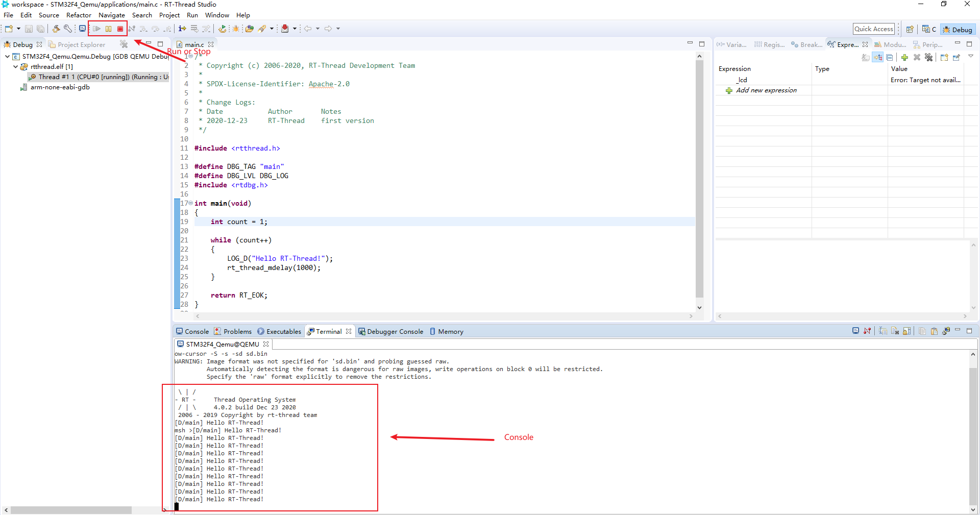
Task: Click the Open Perspective icon
Action: tap(910, 29)
